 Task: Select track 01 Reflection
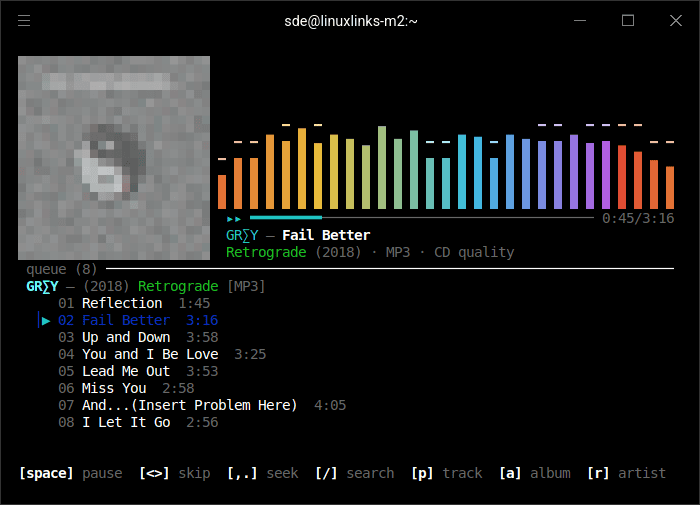pos(134,303)
